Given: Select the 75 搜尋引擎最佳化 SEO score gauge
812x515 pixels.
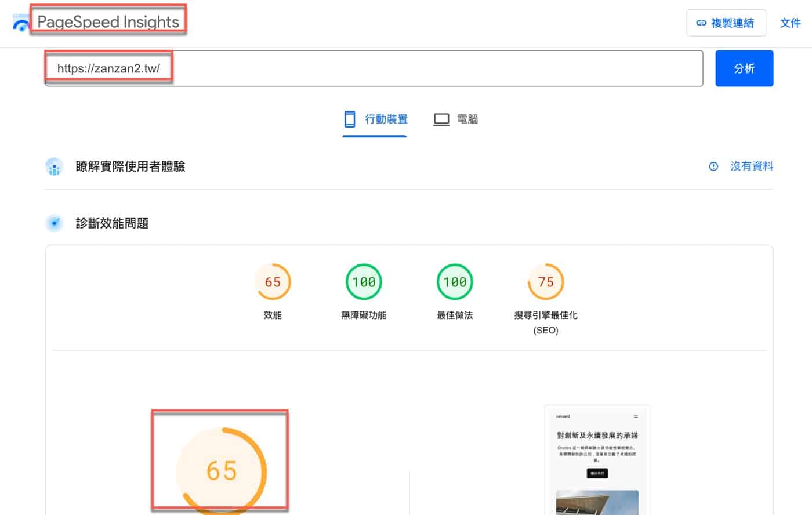Looking at the screenshot, I should coord(546,282).
